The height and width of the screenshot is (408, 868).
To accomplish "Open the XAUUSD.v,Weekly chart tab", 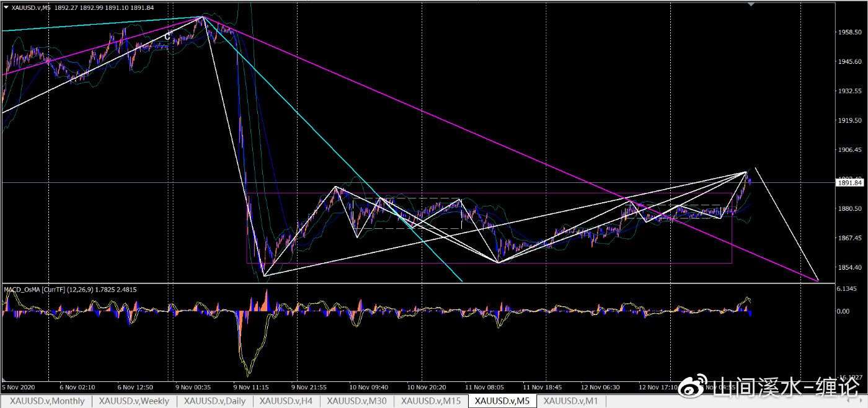I will [134, 401].
